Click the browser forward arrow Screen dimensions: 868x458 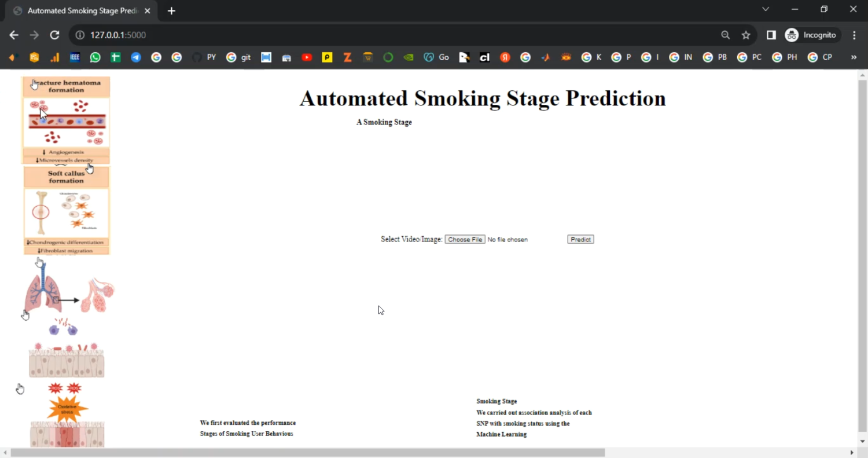(34, 35)
